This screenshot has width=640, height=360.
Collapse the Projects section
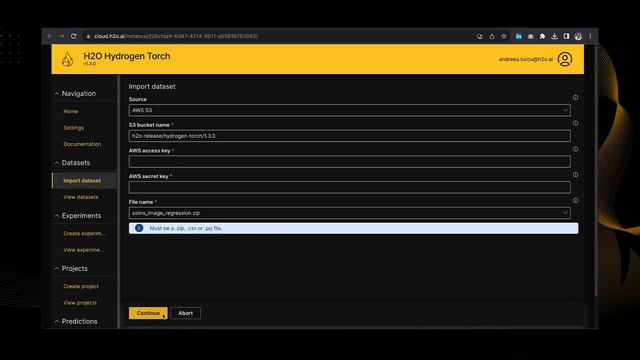coord(57,269)
